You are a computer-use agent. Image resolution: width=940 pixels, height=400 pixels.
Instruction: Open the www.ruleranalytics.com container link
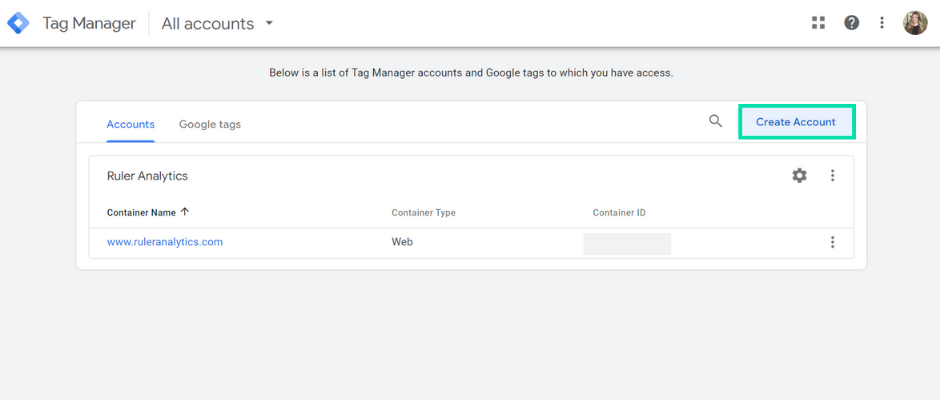[165, 242]
